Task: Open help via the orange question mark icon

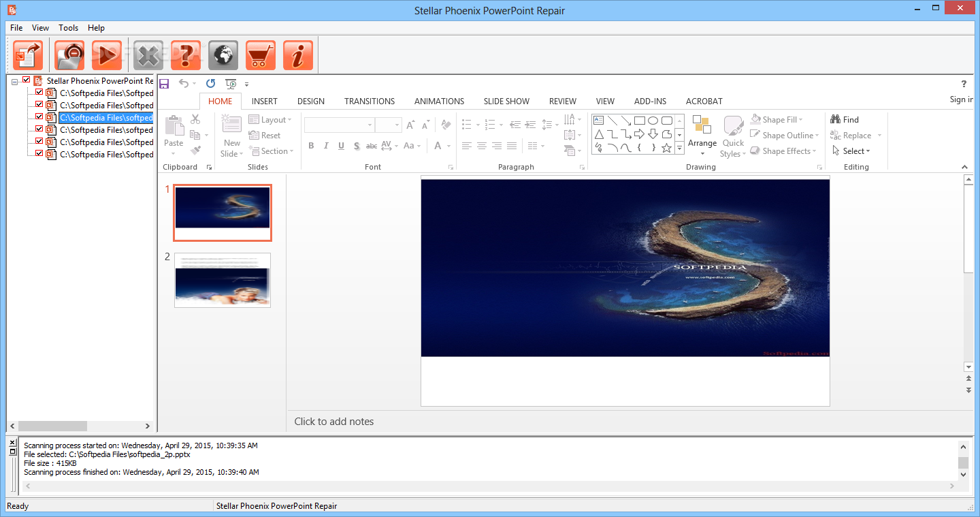Action: 186,55
